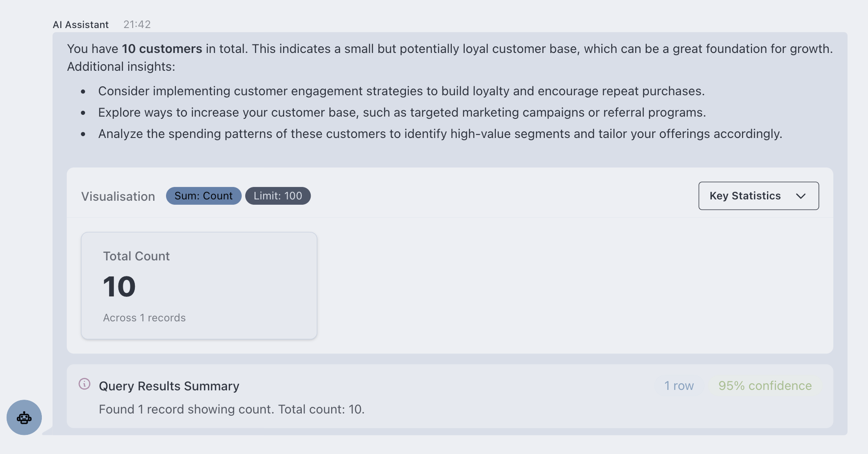Click the bullet about spending patterns

point(440,134)
